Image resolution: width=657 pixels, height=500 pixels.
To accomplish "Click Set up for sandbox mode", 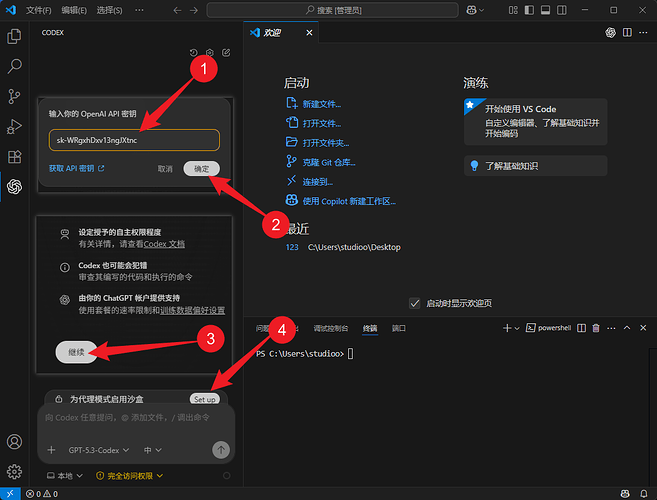I will pos(204,399).
